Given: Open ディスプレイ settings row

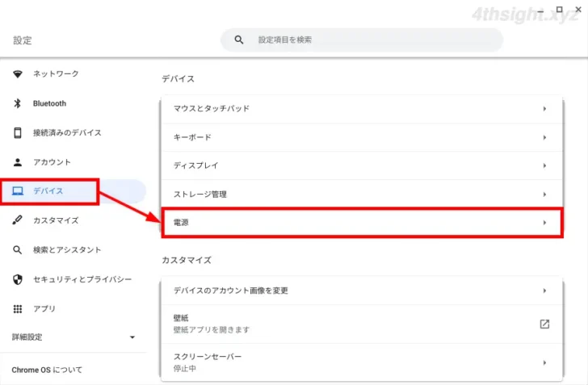Looking at the screenshot, I should [x=362, y=165].
